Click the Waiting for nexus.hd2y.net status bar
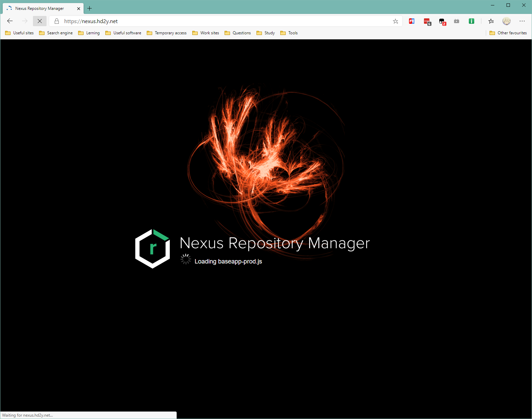The height and width of the screenshot is (419, 532). (88, 415)
